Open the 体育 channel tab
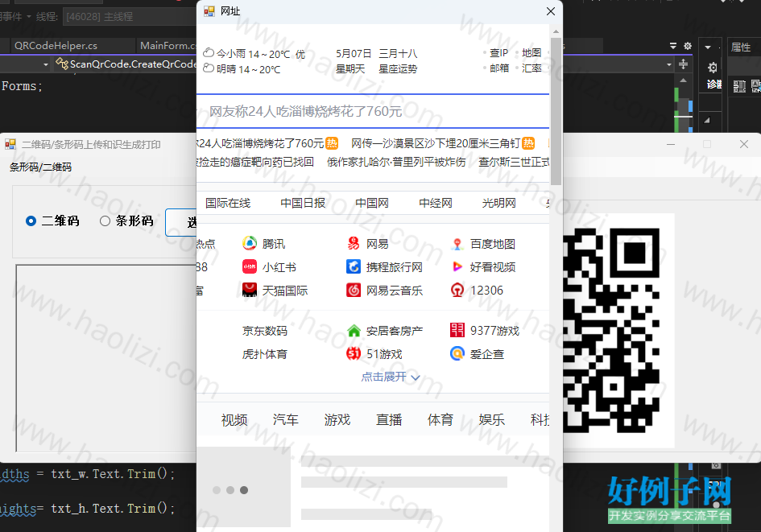761x532 pixels. (x=440, y=419)
